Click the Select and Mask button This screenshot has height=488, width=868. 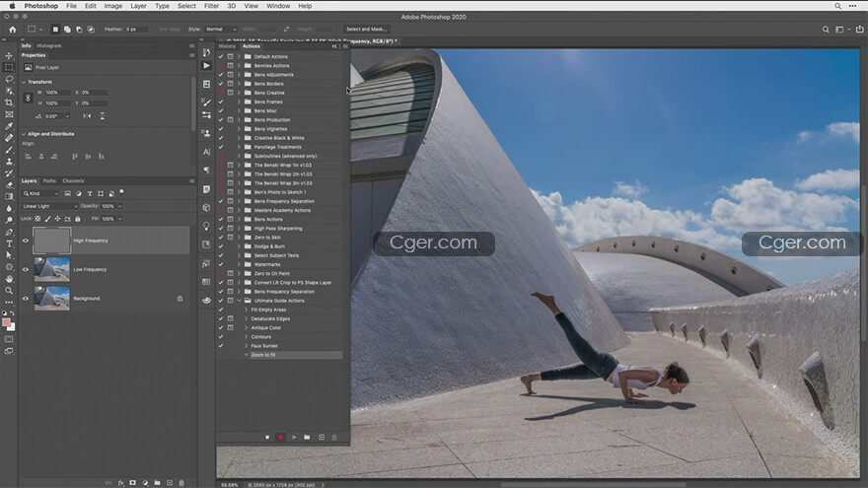point(366,30)
